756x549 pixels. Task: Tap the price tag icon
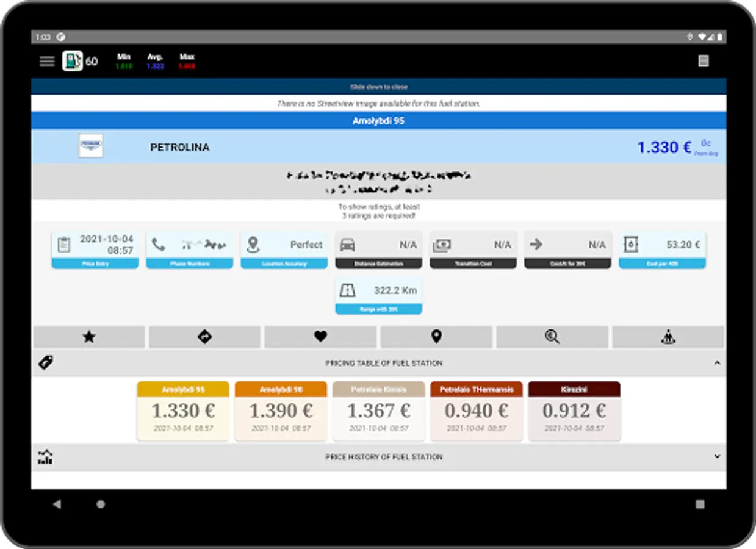[46, 363]
